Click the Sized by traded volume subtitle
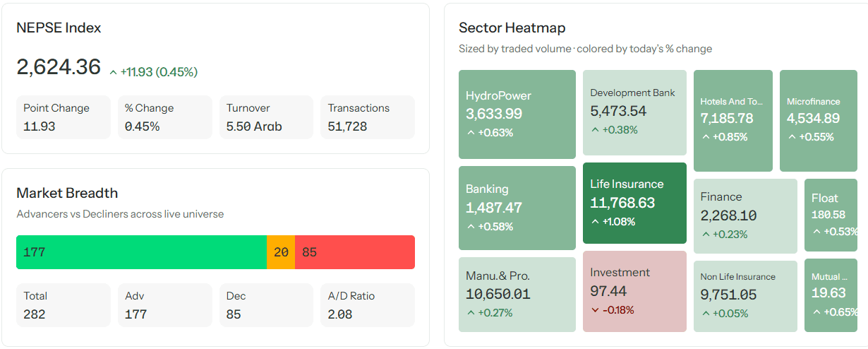Screen dimensions: 868x349 586,49
